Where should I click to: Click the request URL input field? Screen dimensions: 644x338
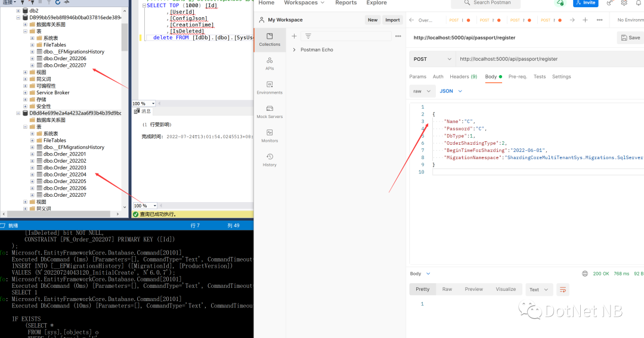(x=550, y=59)
